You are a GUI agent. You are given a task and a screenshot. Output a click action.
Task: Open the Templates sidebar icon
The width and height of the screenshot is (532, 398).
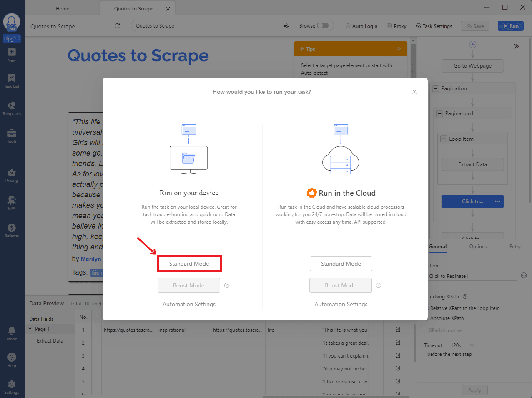pyautogui.click(x=12, y=108)
